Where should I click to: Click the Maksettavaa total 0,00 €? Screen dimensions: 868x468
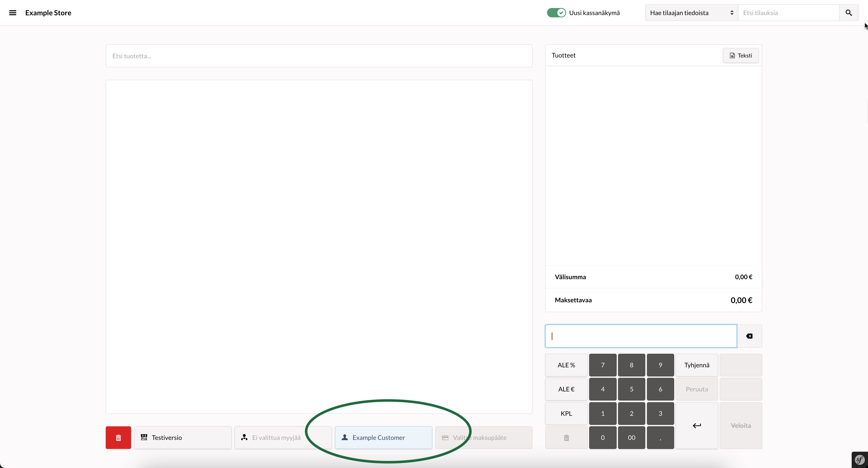point(741,300)
